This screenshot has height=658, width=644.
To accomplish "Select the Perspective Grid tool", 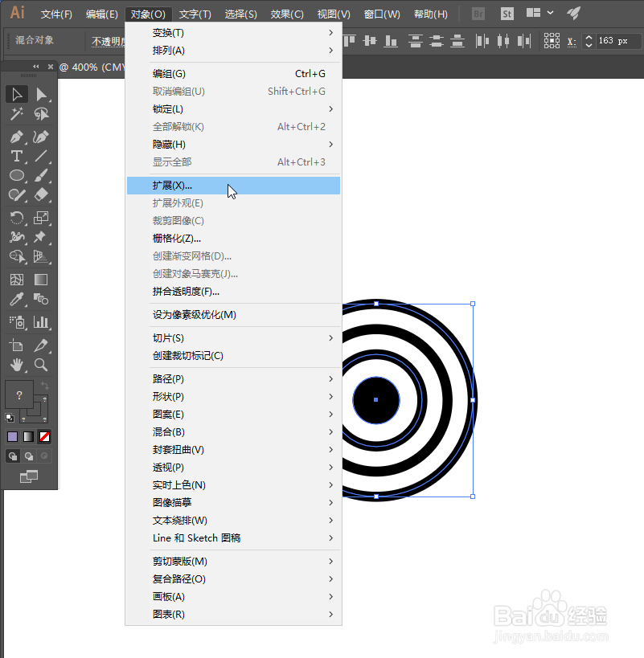I will coord(41,256).
